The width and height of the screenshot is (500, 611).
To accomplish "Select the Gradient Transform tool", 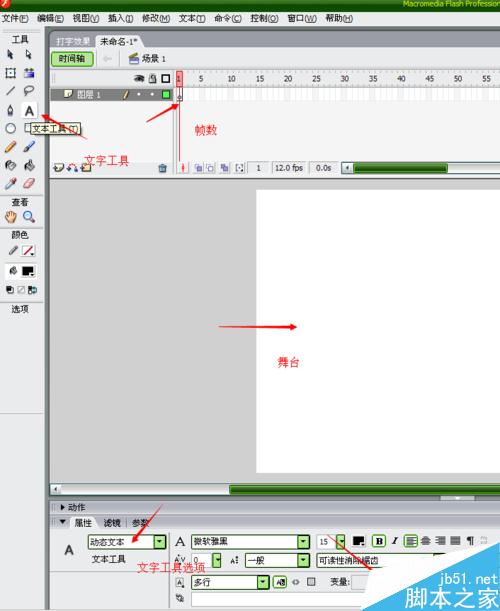I will pyautogui.click(x=29, y=73).
